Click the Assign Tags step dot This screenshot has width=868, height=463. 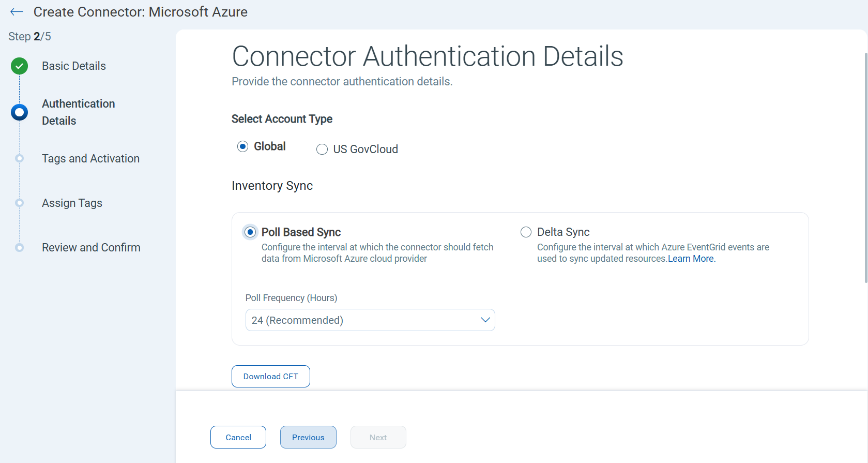click(20, 203)
